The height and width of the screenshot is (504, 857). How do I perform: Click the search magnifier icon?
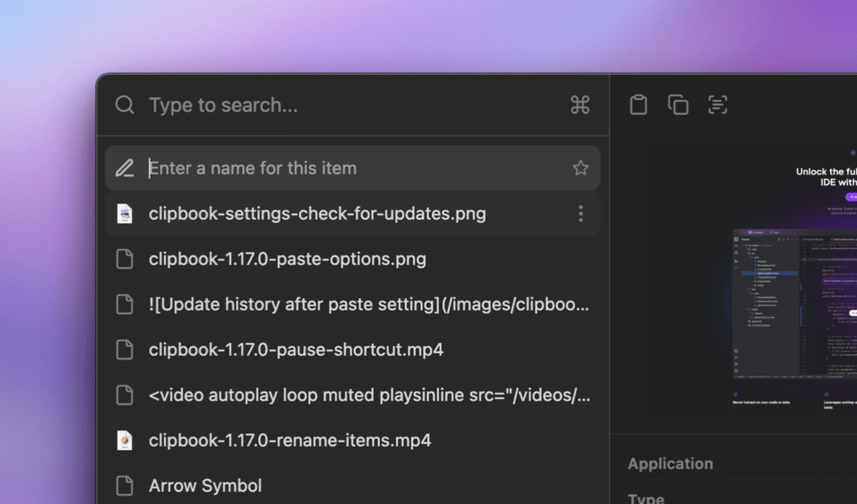(x=124, y=104)
